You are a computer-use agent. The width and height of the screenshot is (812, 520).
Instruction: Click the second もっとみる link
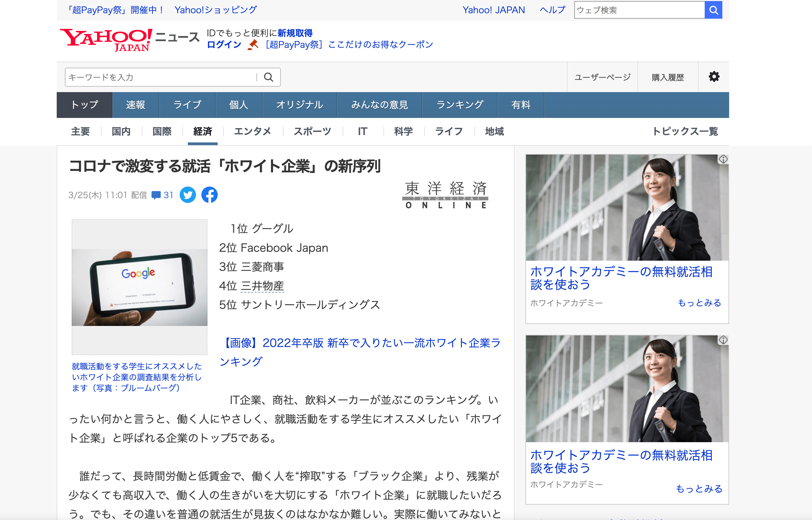click(699, 489)
